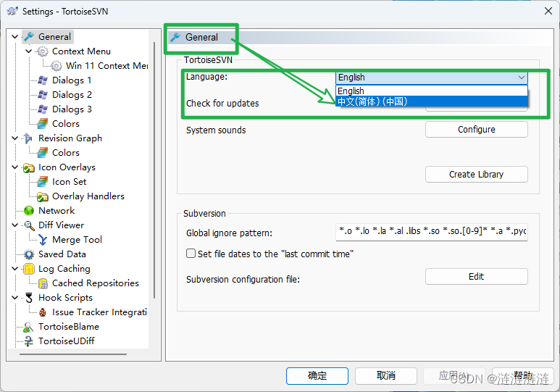Click the Win 11 Context Menu gear icon
The width and height of the screenshot is (560, 392).
tap(56, 66)
